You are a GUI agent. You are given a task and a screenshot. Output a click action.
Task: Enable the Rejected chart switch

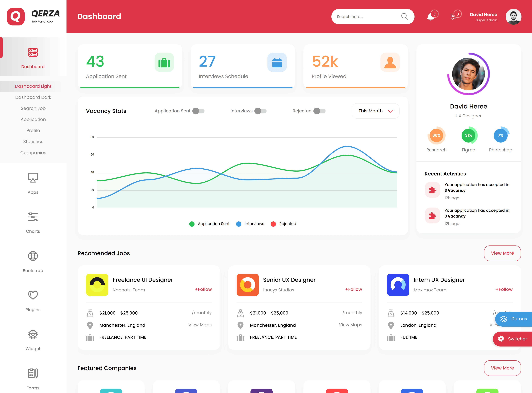pyautogui.click(x=319, y=111)
